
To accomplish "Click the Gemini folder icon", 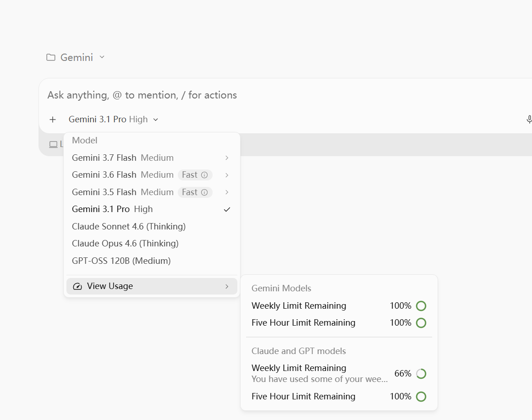I will point(51,57).
